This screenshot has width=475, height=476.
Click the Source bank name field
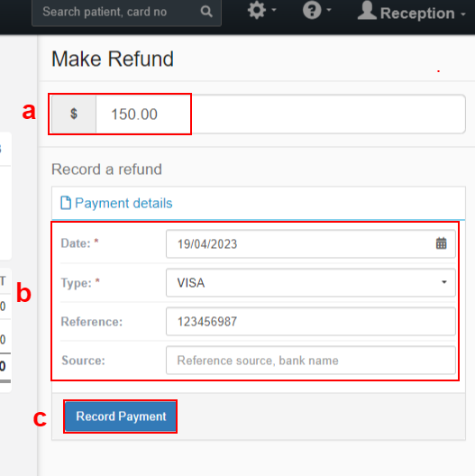pyautogui.click(x=310, y=361)
